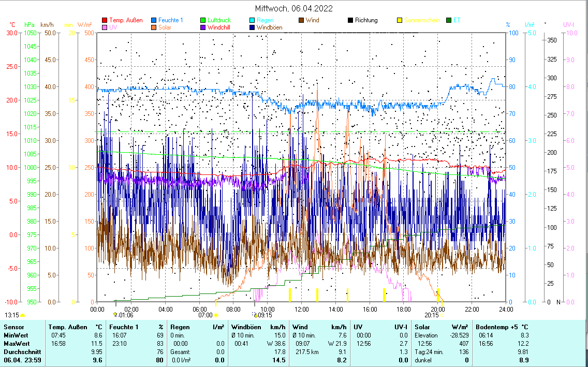Click the Durchschnitt row label
The height and width of the screenshot is (367, 588).
coord(20,351)
